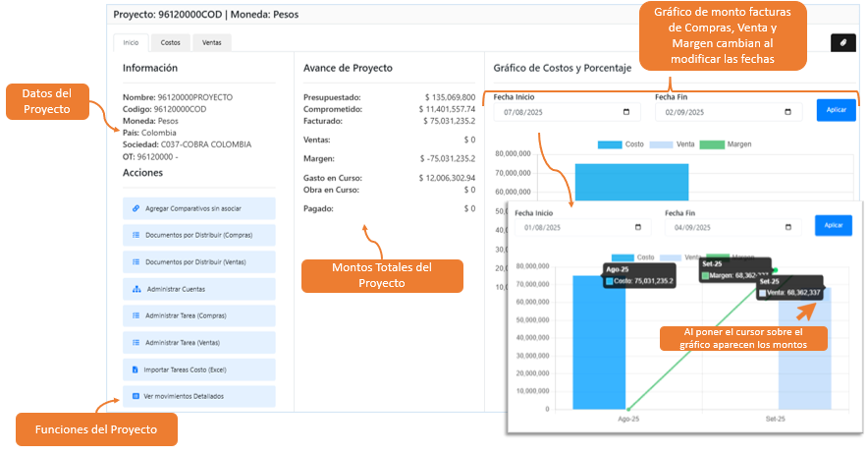Click the blue Ago-25 Costo bar in lower chart
Image resolution: width=868 pixels, height=455 pixels.
pyautogui.click(x=599, y=342)
